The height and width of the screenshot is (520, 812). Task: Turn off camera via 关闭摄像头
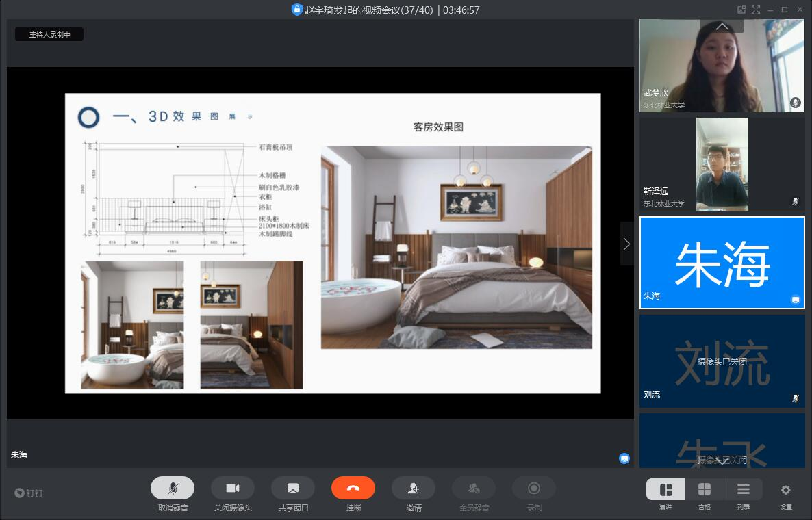coord(233,489)
